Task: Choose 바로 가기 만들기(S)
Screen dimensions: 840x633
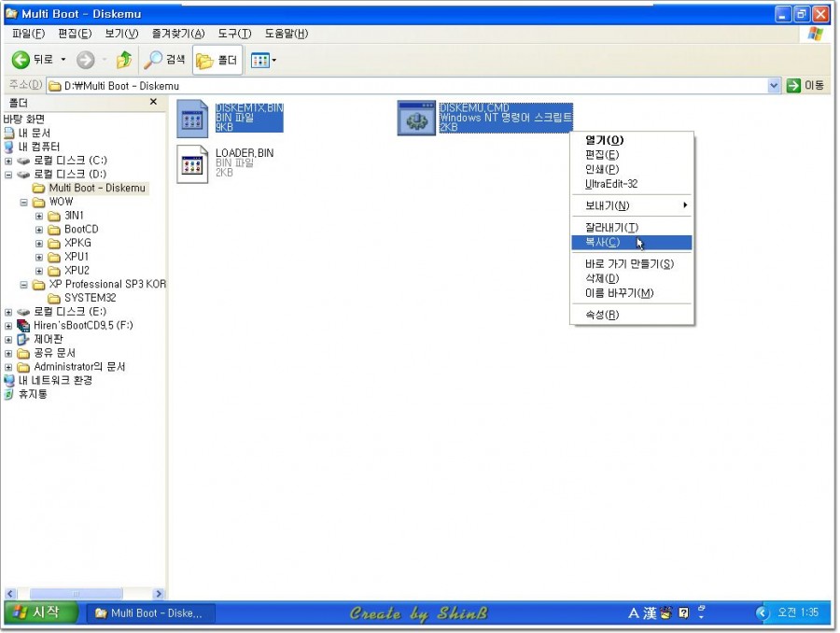Action: 632,263
